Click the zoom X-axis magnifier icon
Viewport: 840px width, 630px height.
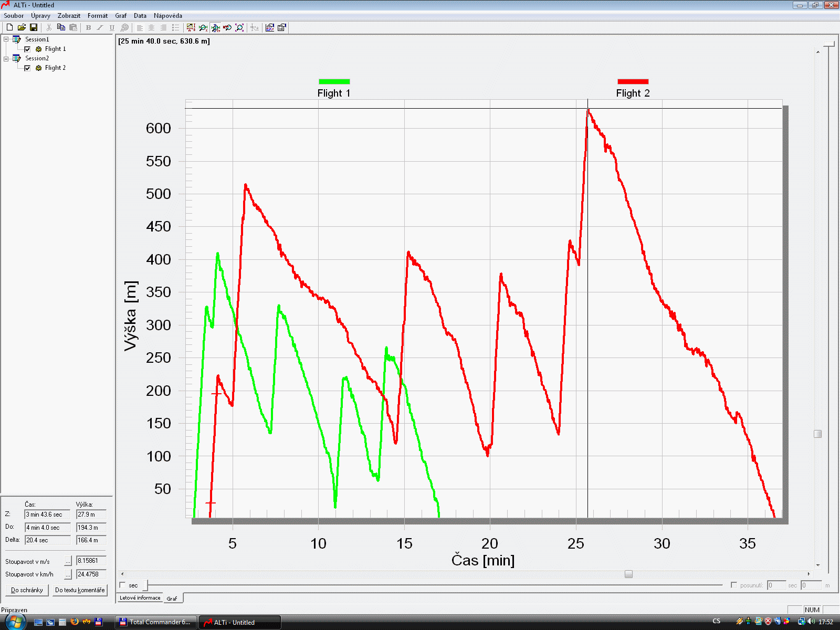203,27
